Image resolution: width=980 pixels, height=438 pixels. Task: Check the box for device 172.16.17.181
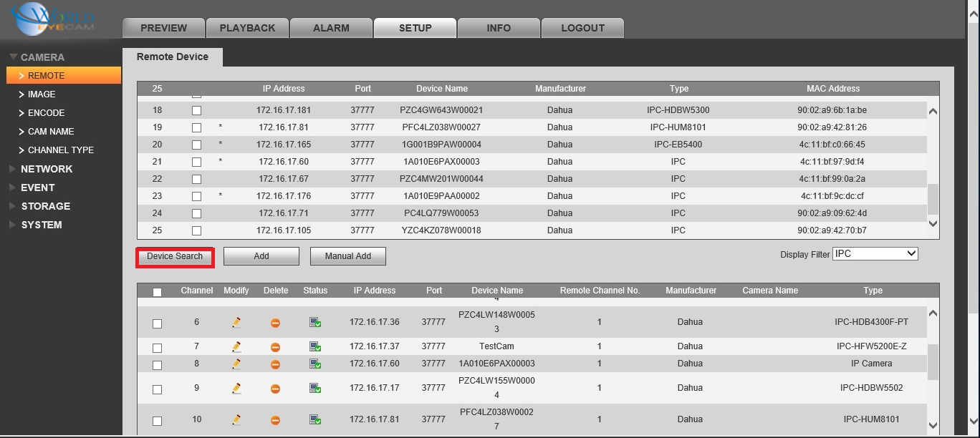coord(196,110)
